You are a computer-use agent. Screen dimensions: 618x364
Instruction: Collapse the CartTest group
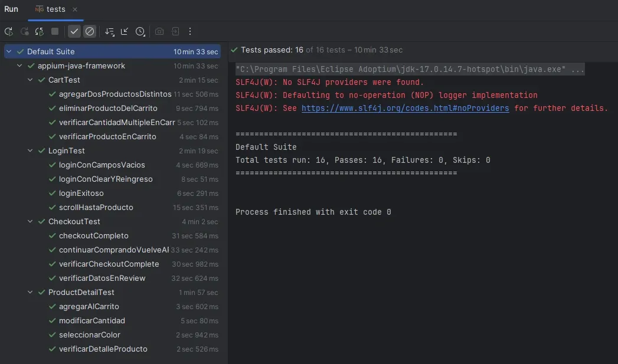(30, 80)
